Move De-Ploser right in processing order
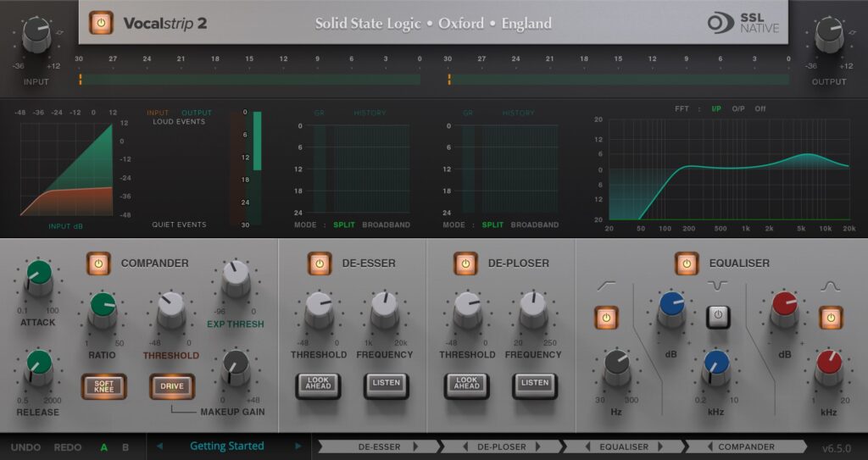The image size is (868, 460). coord(538,446)
